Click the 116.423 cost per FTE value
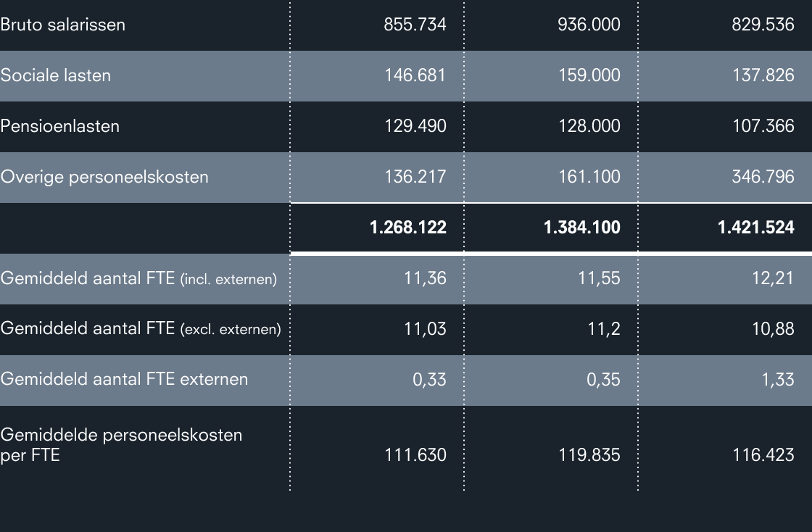812x532 pixels. pos(763,455)
